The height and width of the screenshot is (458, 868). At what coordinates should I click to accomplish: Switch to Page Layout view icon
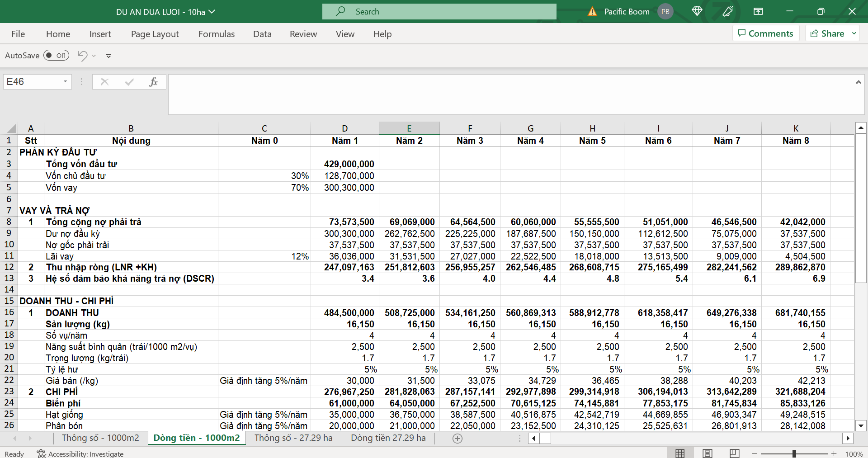[x=708, y=453]
